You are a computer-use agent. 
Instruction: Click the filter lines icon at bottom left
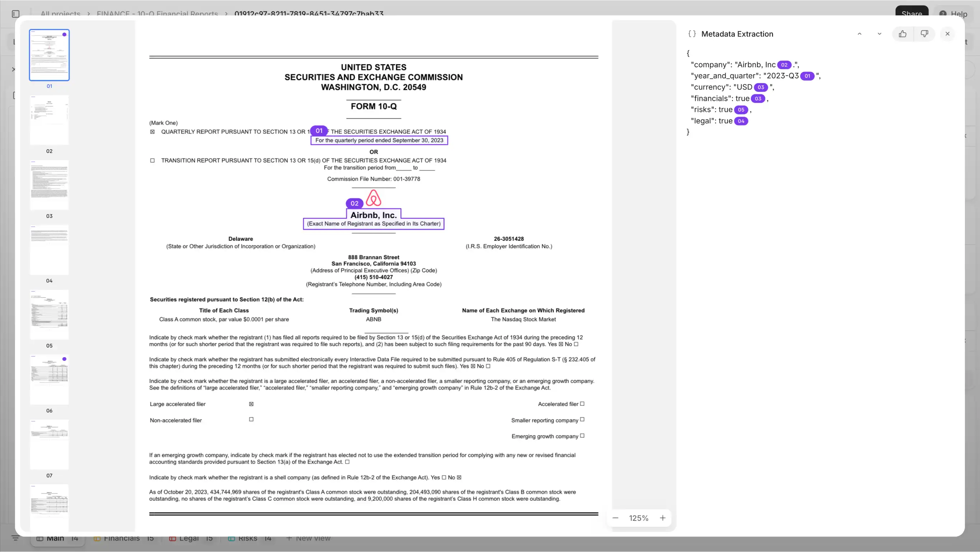pos(15,538)
